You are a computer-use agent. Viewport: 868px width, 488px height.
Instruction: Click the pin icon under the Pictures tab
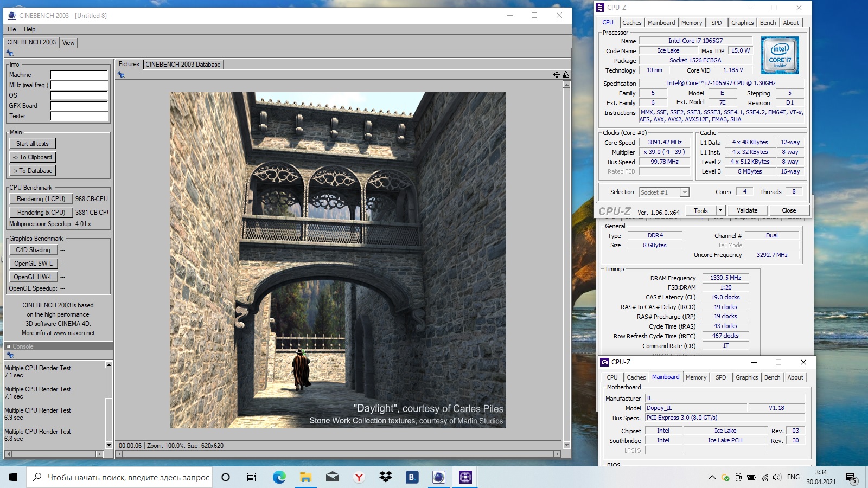(122, 75)
